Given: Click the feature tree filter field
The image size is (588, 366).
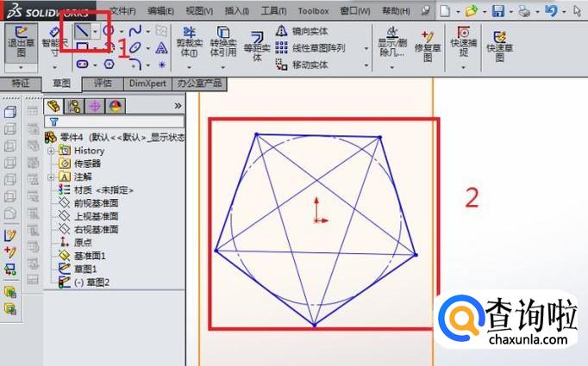Looking at the screenshot, I should [x=115, y=121].
